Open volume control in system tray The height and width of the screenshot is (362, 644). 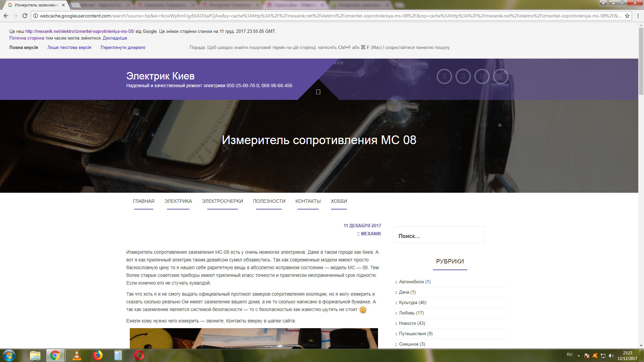pyautogui.click(x=611, y=356)
